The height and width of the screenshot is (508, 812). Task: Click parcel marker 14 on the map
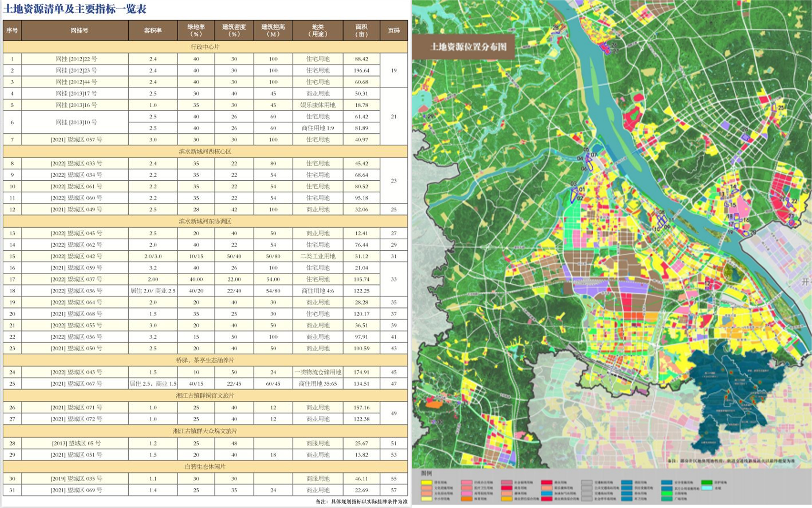[x=733, y=187]
